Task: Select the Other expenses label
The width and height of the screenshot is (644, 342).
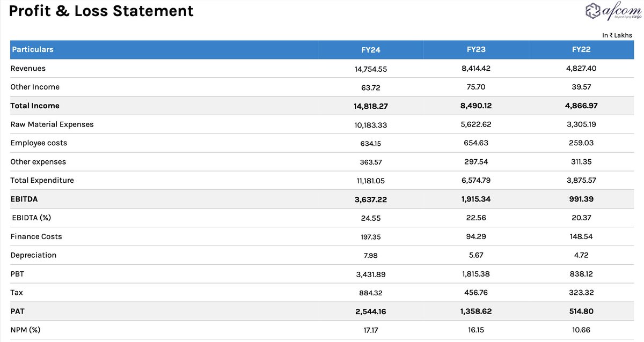Action: [x=38, y=161]
